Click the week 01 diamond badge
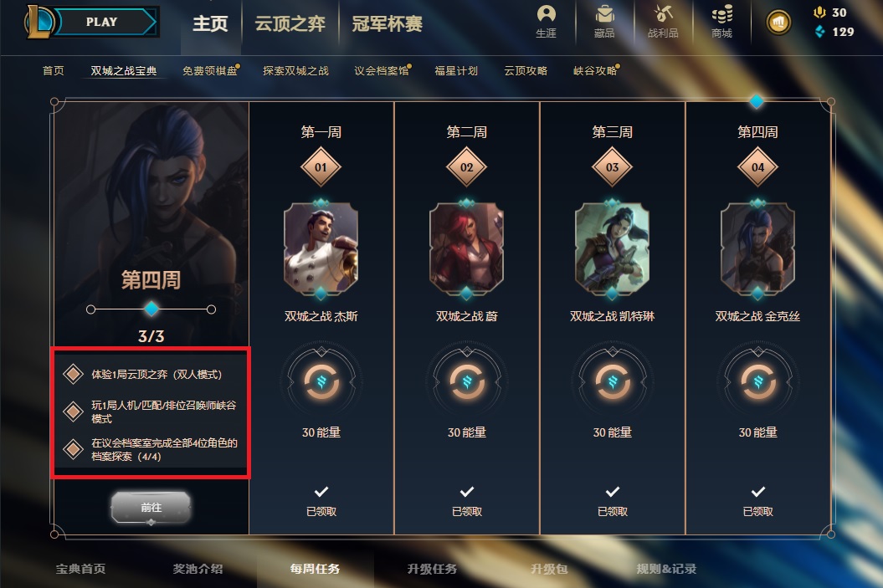The width and height of the screenshot is (883, 588). pyautogui.click(x=321, y=167)
